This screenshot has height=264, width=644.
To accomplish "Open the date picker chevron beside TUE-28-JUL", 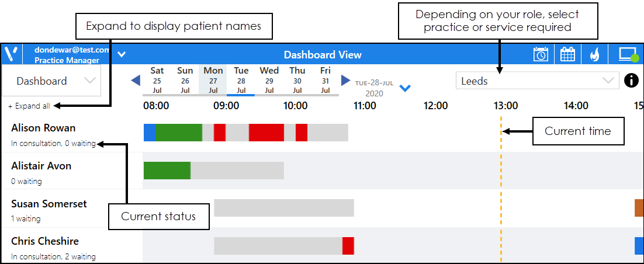I will (x=405, y=88).
